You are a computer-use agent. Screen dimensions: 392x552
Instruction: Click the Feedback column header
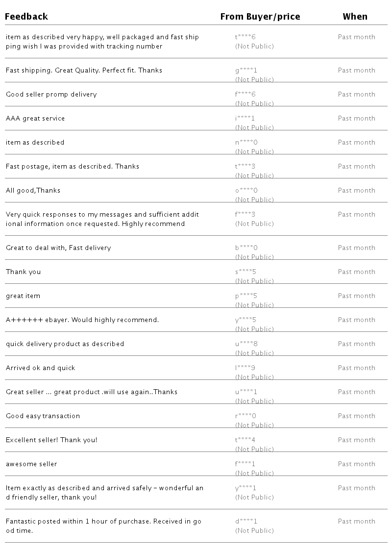pos(27,17)
